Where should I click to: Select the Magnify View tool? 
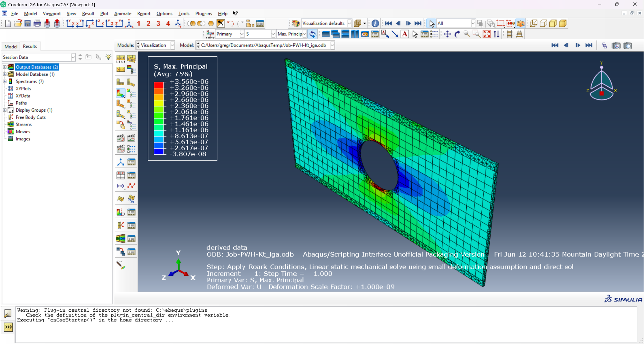tap(467, 34)
